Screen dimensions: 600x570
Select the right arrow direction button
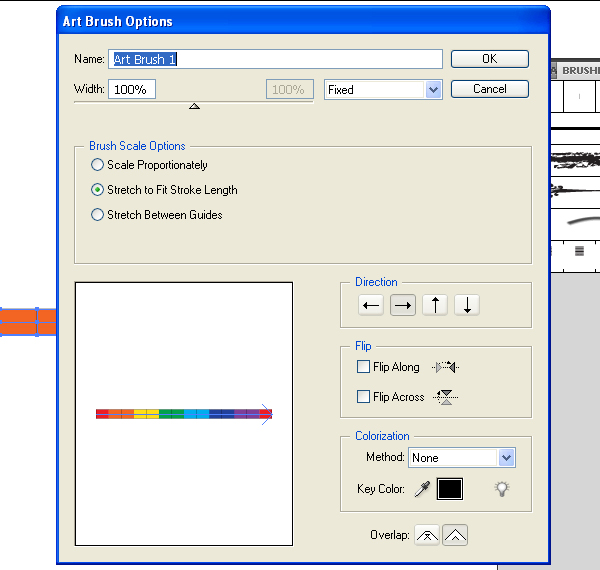[x=403, y=306]
